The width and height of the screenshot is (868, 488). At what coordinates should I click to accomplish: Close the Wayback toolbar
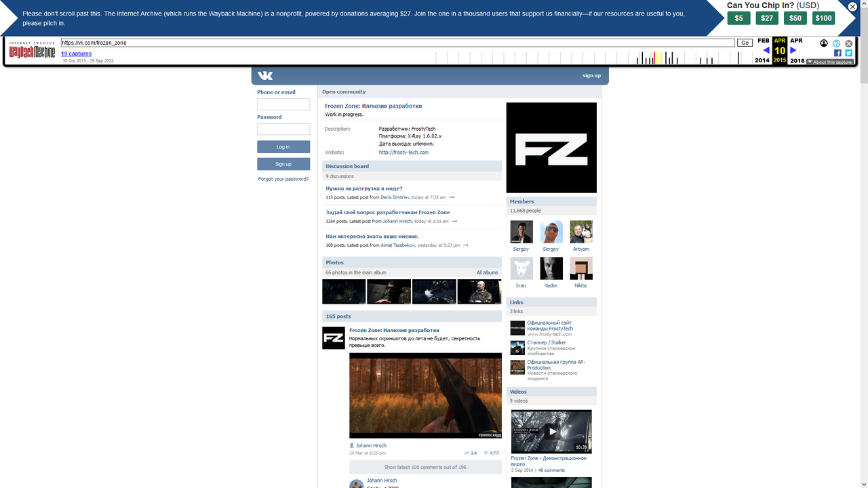coord(848,43)
